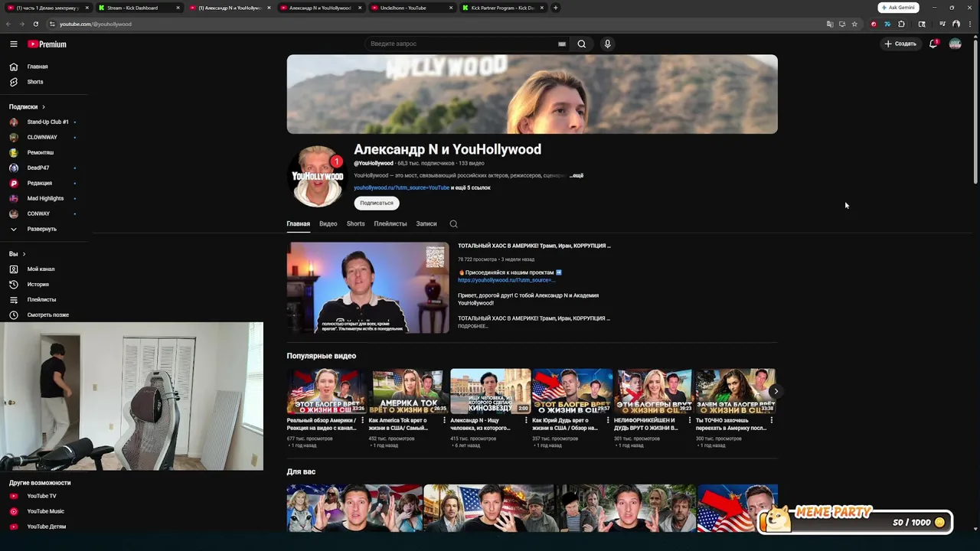
Task: Click the search magnifier button
Action: click(582, 44)
